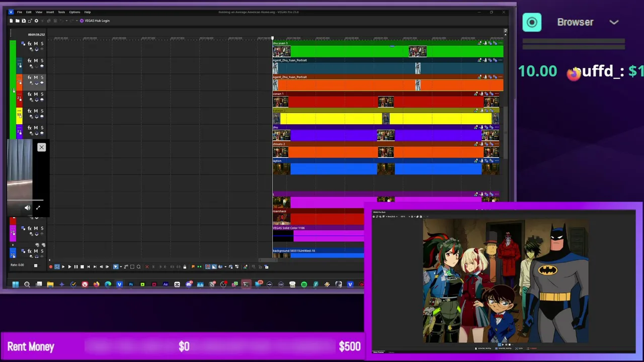This screenshot has height=362, width=644.
Task: Open more options on zhu yuan 3 event
Action: (x=501, y=43)
